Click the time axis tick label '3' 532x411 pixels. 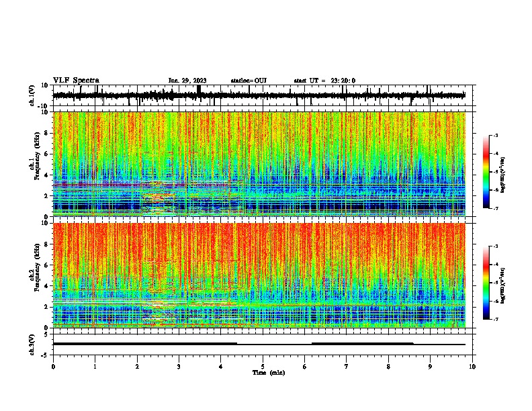click(179, 367)
